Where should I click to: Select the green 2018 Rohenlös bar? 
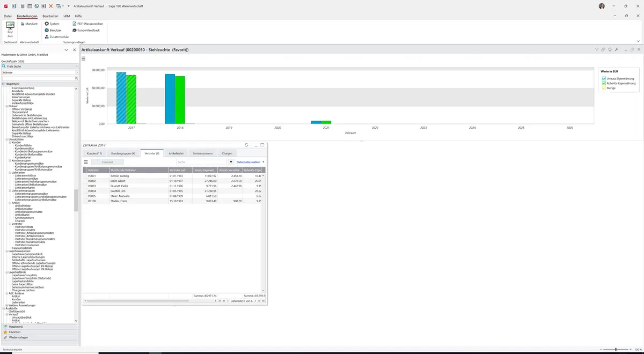(180, 100)
